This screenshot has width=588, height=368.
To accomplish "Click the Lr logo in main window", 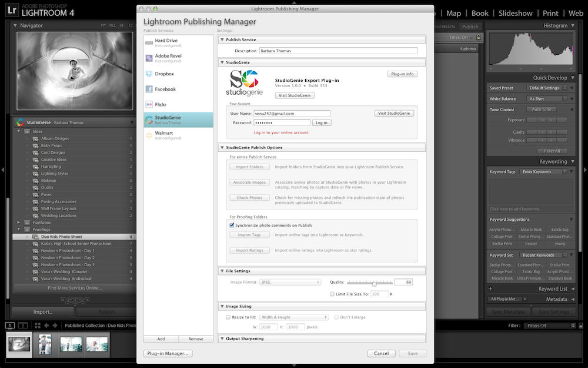I will click(12, 11).
